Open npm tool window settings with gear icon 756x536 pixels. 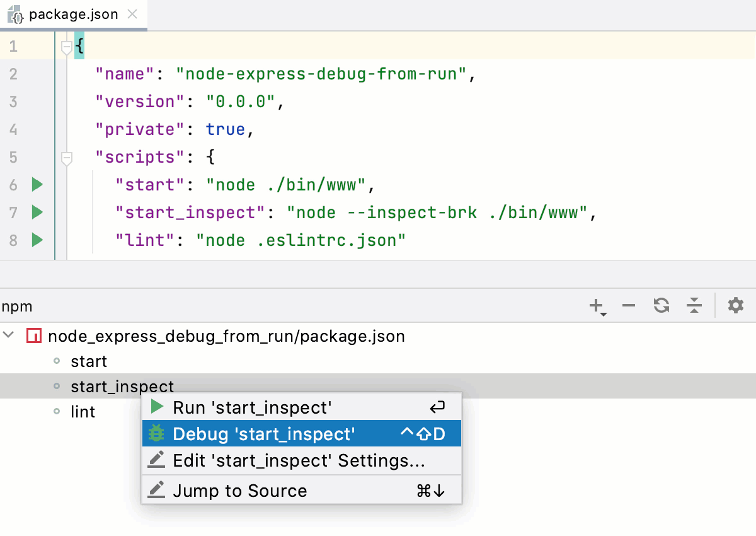(x=735, y=306)
